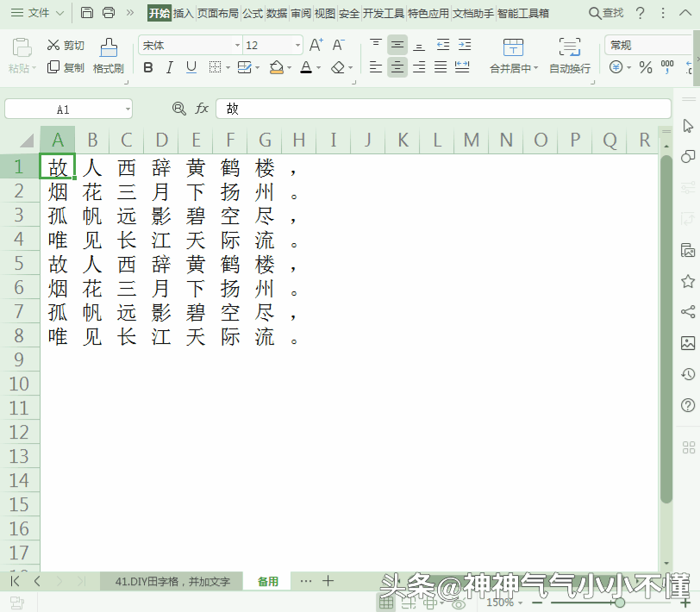Open the Insert (插入) ribbon tab
This screenshot has width=700, height=612.
[184, 14]
